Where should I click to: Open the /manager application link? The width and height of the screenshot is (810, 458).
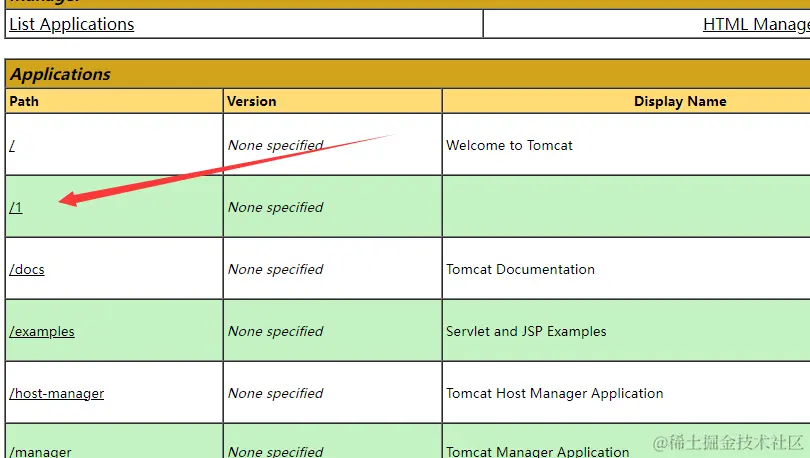(x=40, y=451)
